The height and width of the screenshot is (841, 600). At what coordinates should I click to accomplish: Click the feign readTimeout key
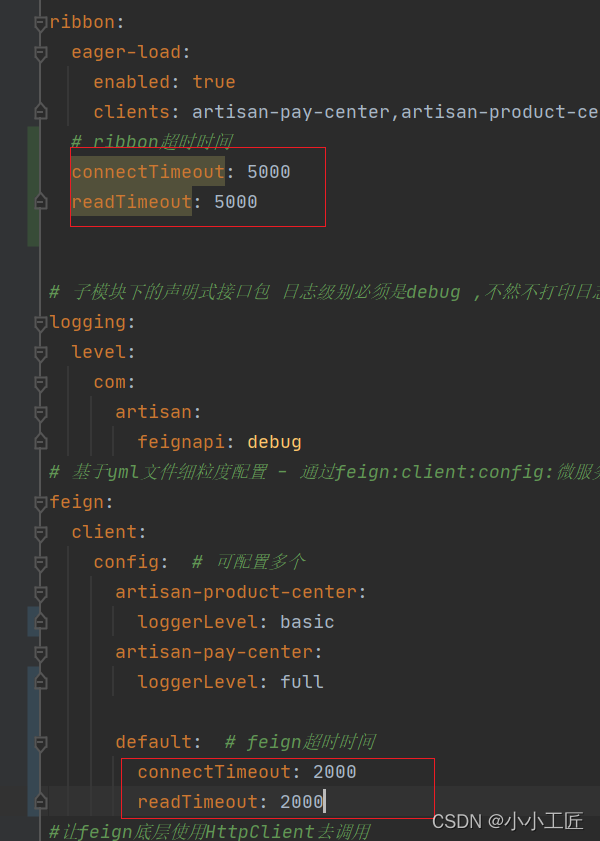pos(198,802)
